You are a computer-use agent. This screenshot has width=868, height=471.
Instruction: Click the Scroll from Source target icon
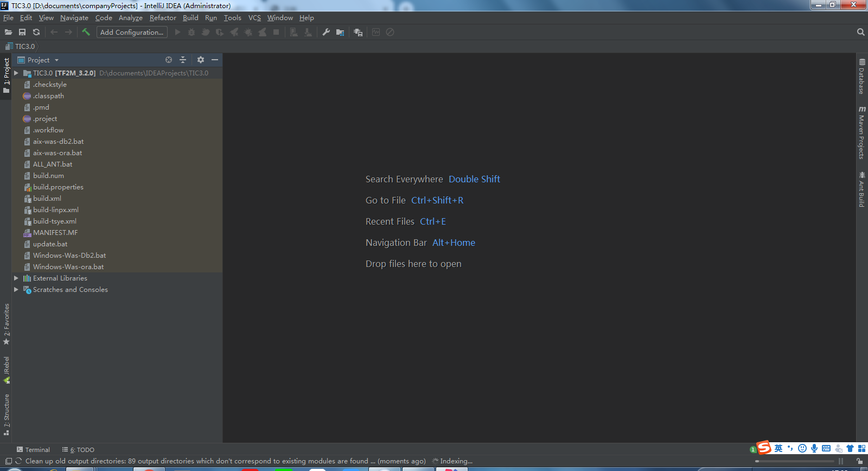pyautogui.click(x=169, y=60)
